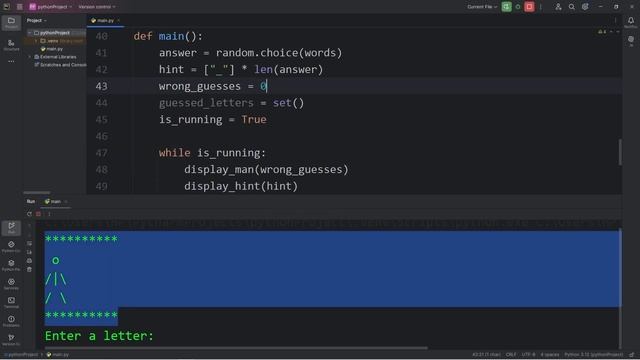Click the green Run button in toolbar
Screen dimensions: 640x360
point(507,7)
